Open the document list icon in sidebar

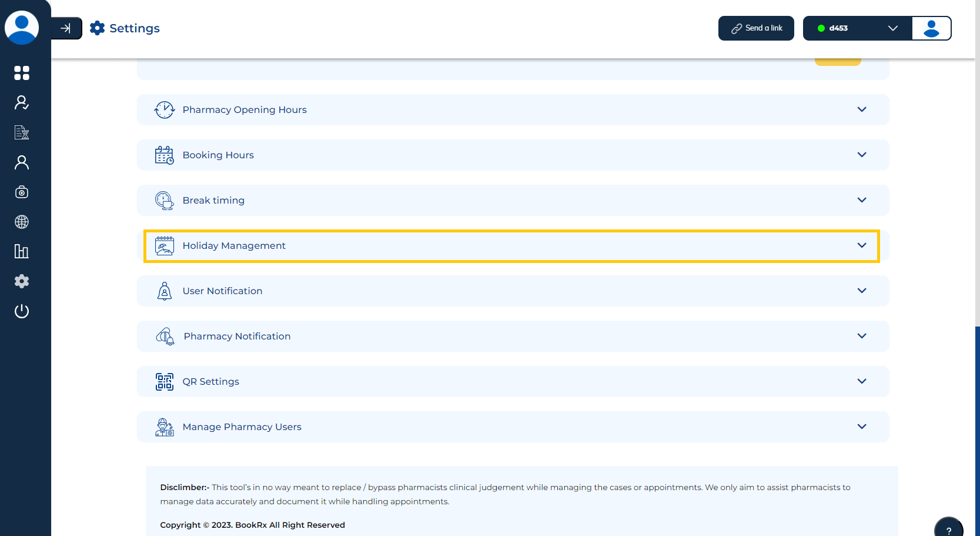[x=22, y=132]
